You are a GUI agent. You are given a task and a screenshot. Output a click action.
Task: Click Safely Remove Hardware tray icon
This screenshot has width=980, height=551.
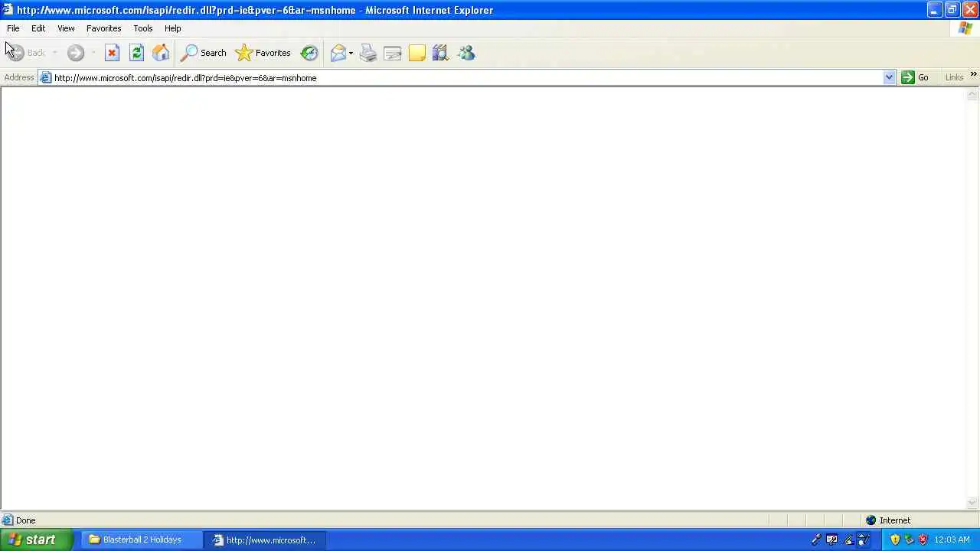[909, 540]
